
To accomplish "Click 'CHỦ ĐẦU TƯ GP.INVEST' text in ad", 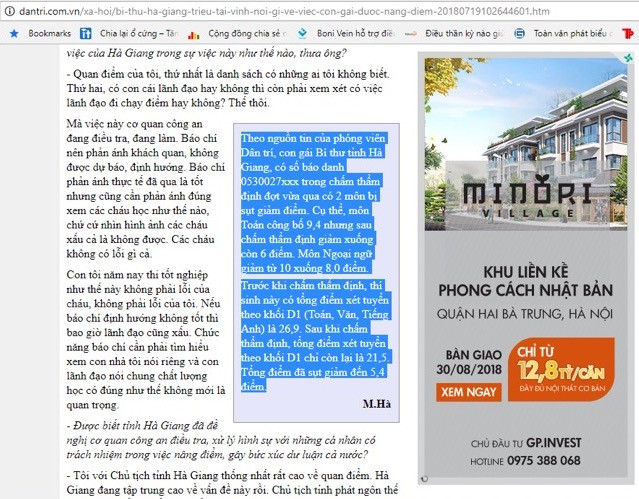I will pos(526,443).
